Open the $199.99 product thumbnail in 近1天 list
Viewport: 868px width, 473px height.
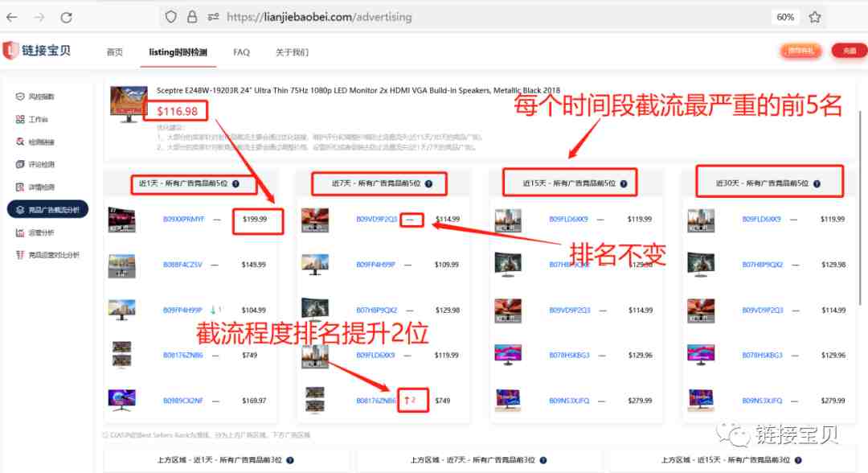point(122,220)
